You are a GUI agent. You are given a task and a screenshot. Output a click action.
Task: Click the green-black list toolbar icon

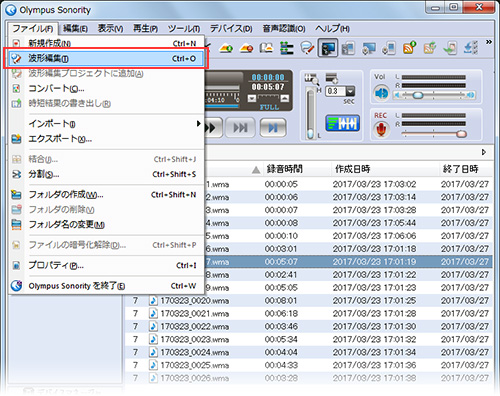click(287, 48)
